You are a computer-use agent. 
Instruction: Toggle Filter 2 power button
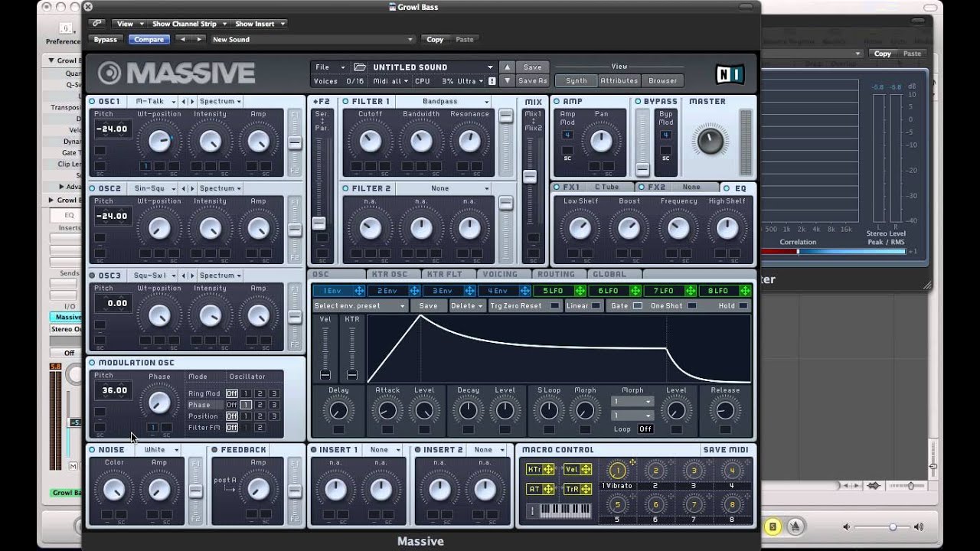[x=346, y=188]
